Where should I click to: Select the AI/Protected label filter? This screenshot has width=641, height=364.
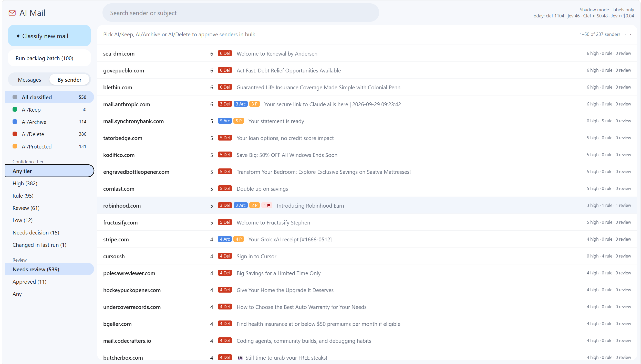[49, 146]
